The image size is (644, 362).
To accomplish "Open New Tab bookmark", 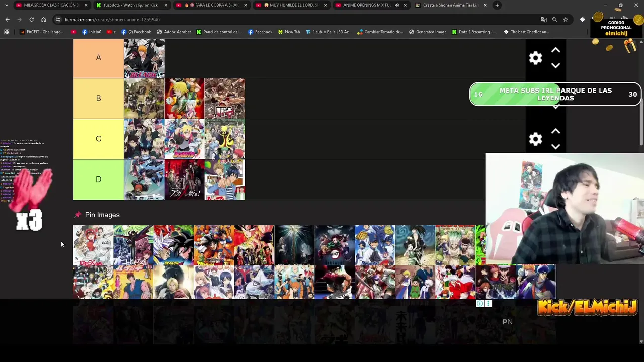I will pos(289,32).
